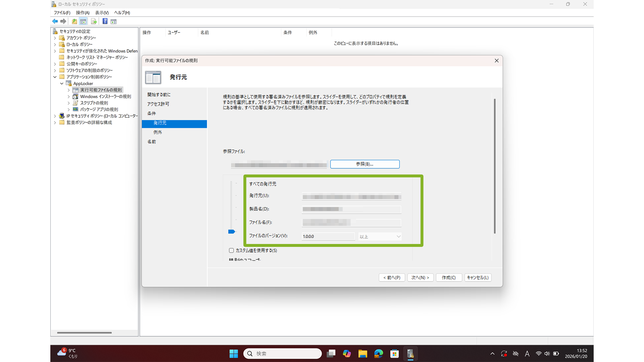The image size is (644, 362).
Task: Click the blue help toolbar icon
Action: 105,21
